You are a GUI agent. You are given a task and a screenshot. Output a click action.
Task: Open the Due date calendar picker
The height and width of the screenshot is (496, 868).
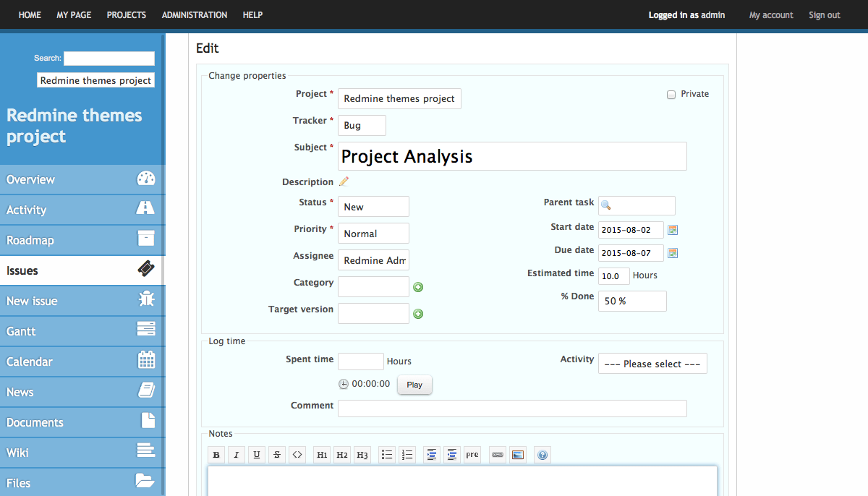tap(673, 253)
